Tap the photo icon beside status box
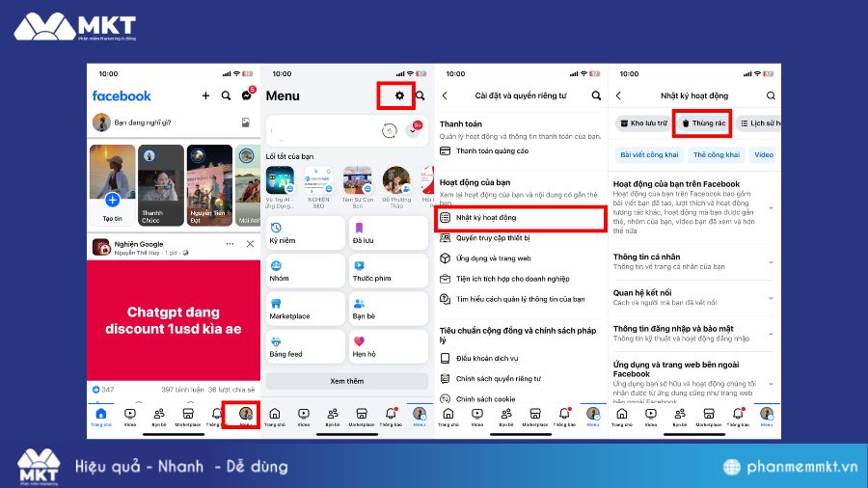 pyautogui.click(x=246, y=122)
